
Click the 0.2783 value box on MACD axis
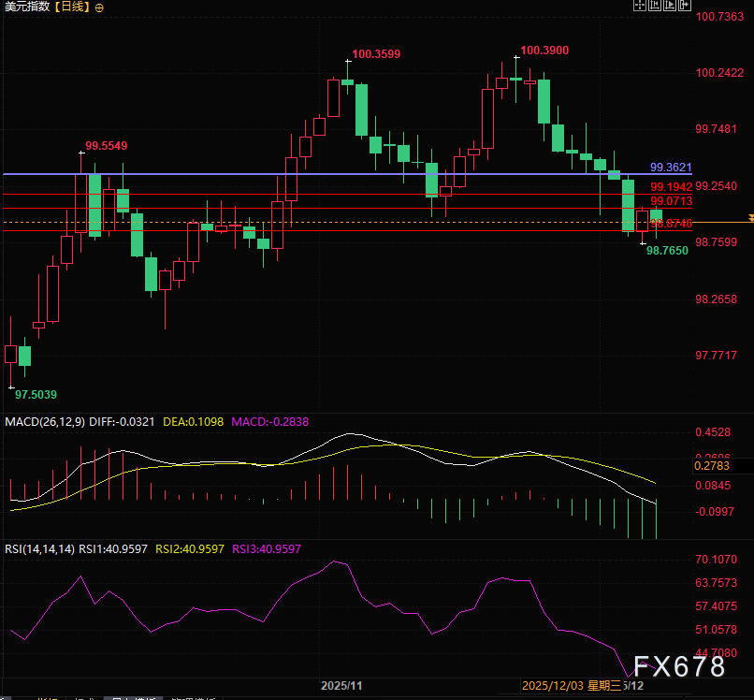point(712,465)
